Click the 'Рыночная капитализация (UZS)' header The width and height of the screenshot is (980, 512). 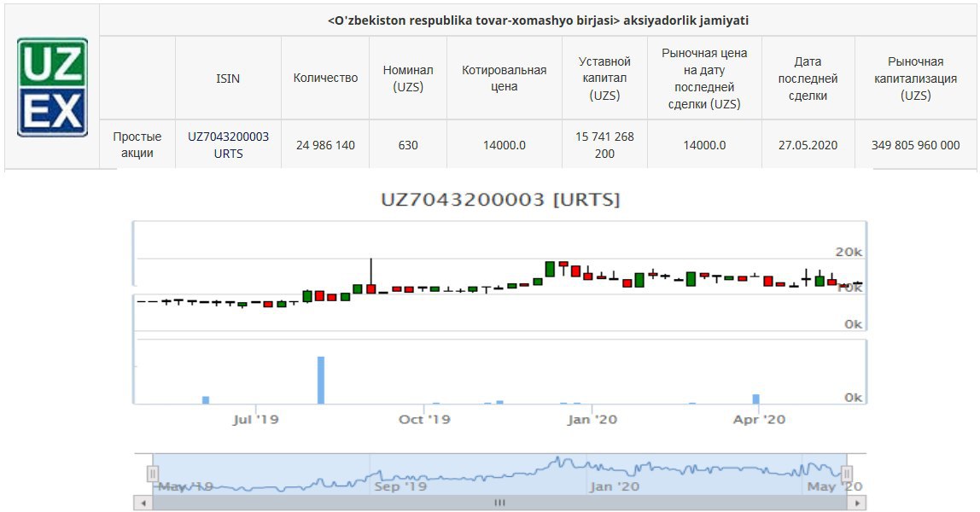(x=916, y=78)
